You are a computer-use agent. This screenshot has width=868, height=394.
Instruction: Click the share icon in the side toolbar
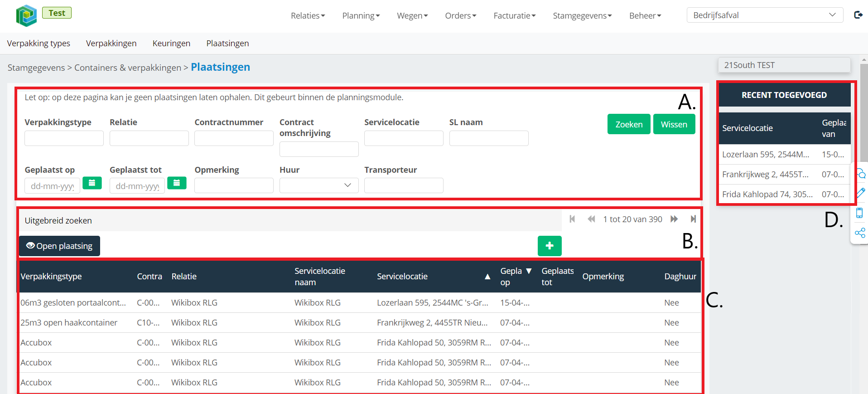pos(860,233)
